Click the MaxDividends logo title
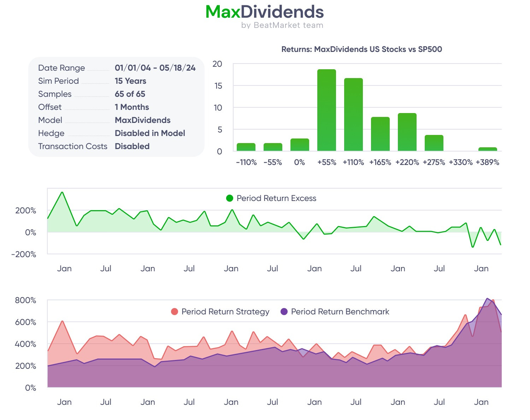The width and height of the screenshot is (530, 420). pos(265,12)
